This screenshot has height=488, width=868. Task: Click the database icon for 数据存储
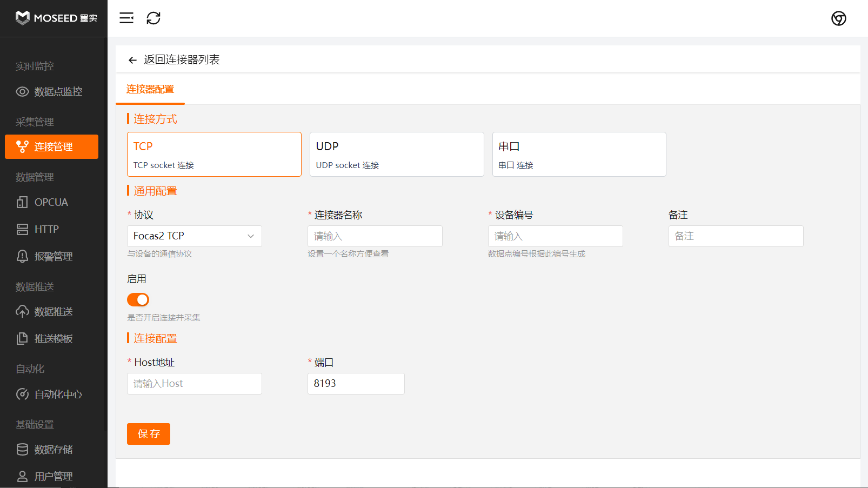pyautogui.click(x=22, y=450)
